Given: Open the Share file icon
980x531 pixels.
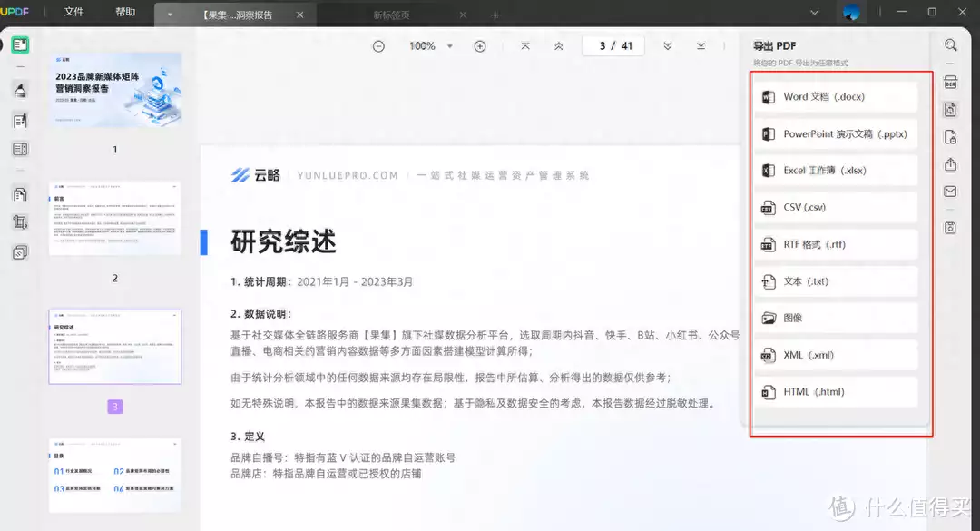Looking at the screenshot, I should (x=950, y=164).
